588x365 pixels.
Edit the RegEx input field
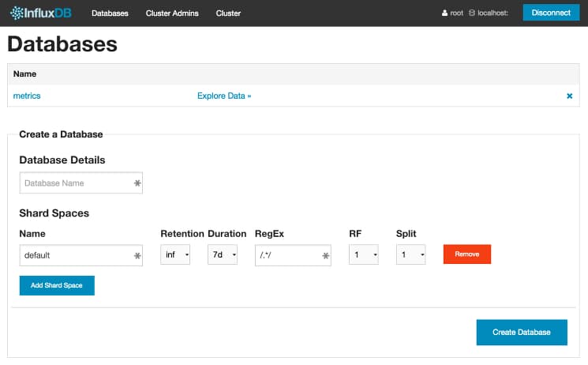click(293, 255)
